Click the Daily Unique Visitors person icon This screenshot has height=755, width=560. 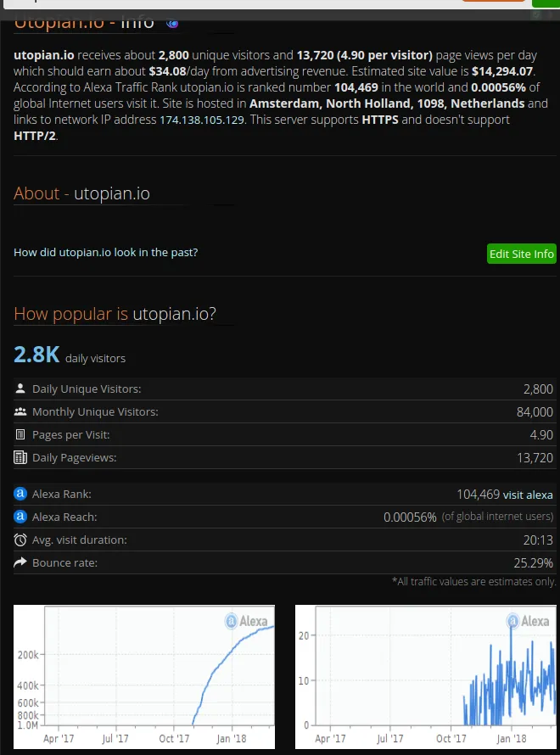point(20,389)
